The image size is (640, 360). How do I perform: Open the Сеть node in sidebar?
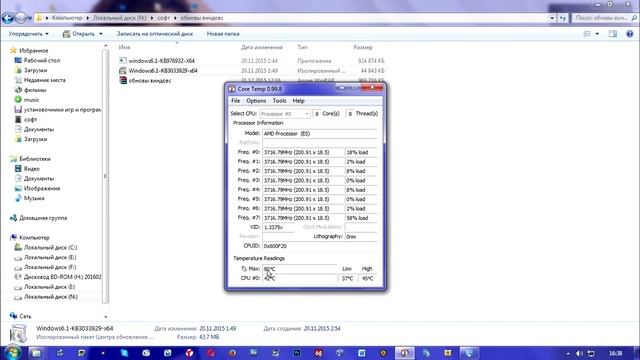25,316
